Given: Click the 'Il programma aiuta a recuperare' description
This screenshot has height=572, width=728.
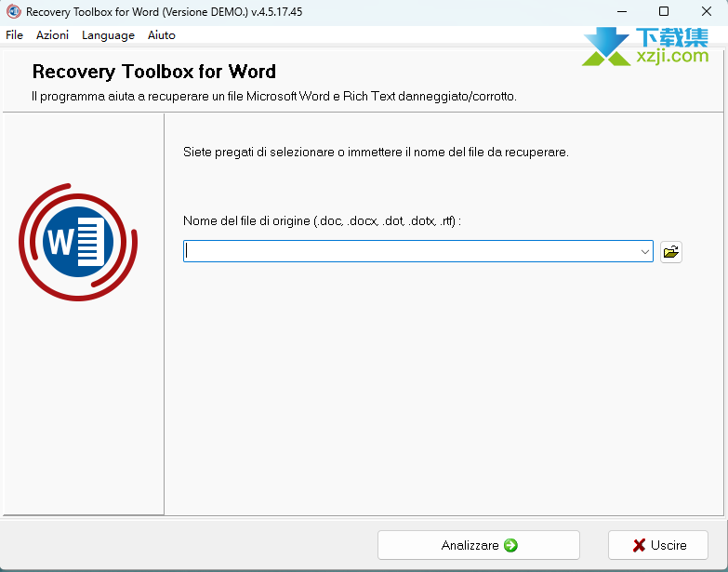Looking at the screenshot, I should [274, 96].
